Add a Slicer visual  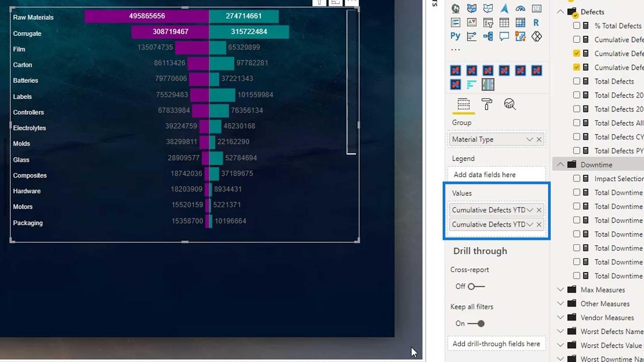pyautogui.click(x=488, y=23)
